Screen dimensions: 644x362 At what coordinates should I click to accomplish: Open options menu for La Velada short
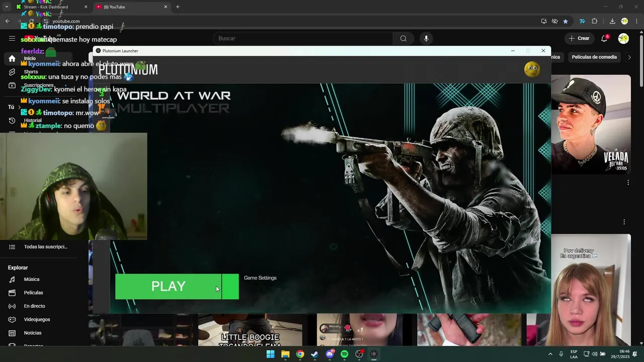tap(628, 183)
